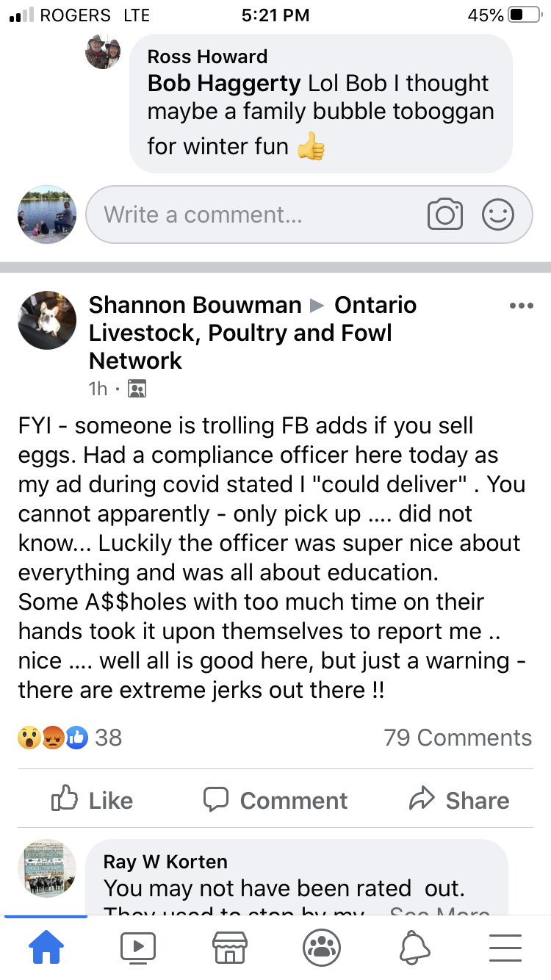This screenshot has height=980, width=551.
Task: Go to Home feed tab
Action: coord(46,948)
